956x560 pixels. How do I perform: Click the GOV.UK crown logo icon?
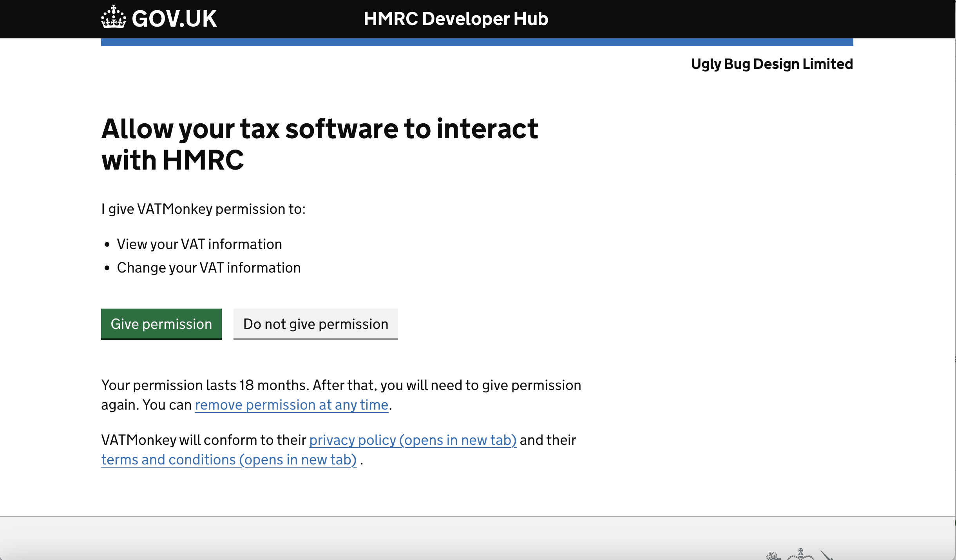tap(114, 17)
